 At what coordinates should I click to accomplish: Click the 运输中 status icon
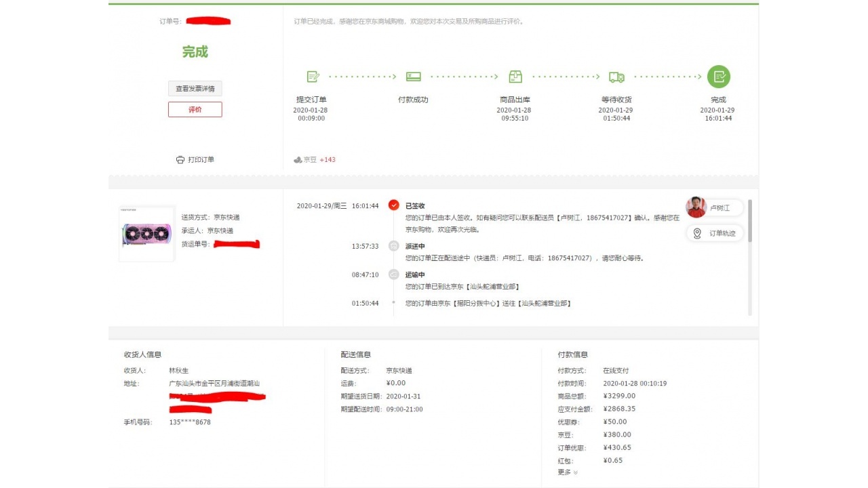[393, 274]
